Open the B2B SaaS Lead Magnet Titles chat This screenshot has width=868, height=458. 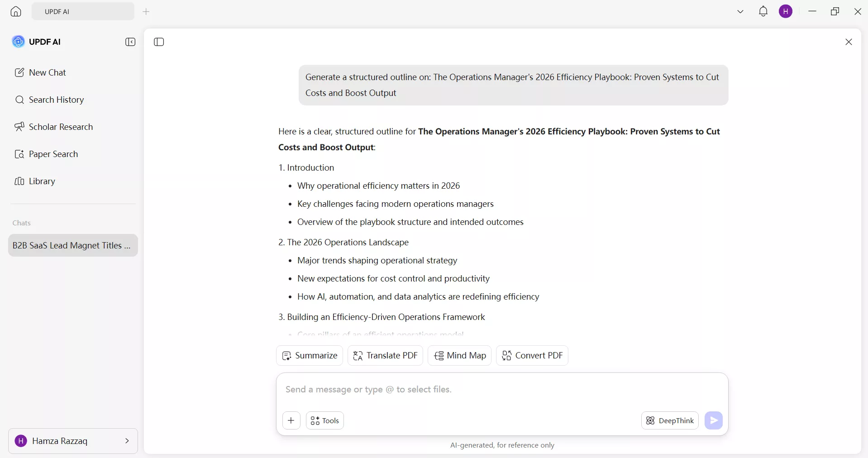coord(72,246)
